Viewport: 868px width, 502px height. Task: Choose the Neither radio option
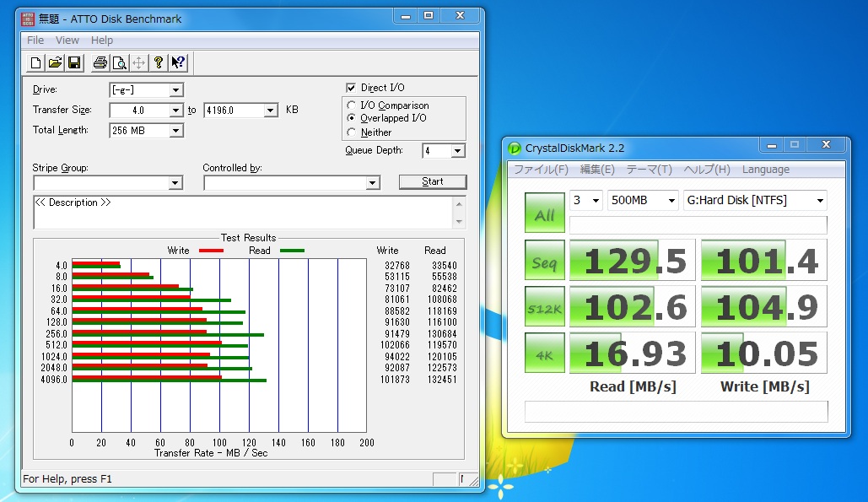point(351,132)
